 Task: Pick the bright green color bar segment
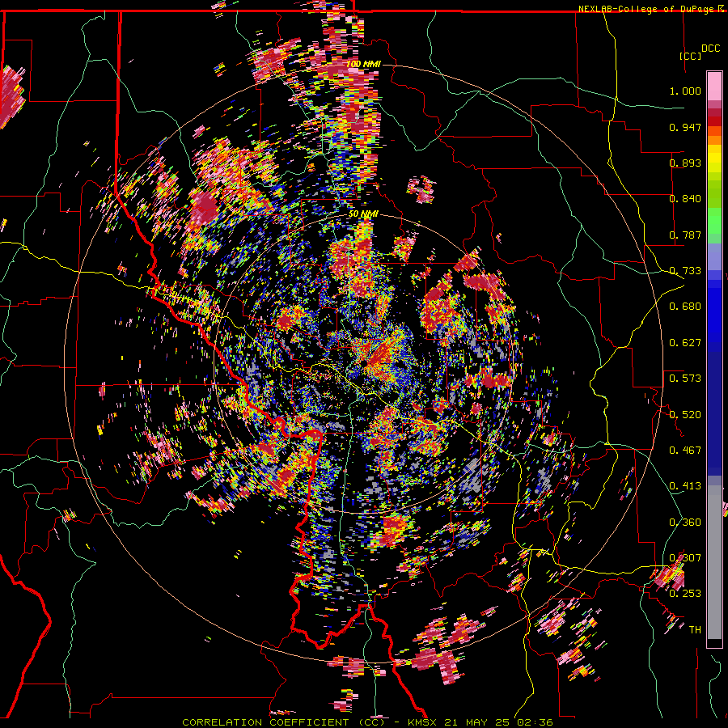[714, 221]
